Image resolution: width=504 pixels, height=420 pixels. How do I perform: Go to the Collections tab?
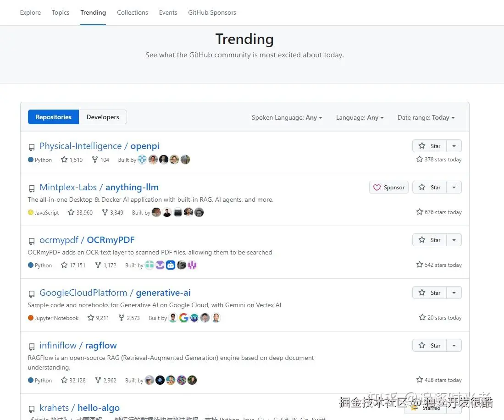(133, 12)
